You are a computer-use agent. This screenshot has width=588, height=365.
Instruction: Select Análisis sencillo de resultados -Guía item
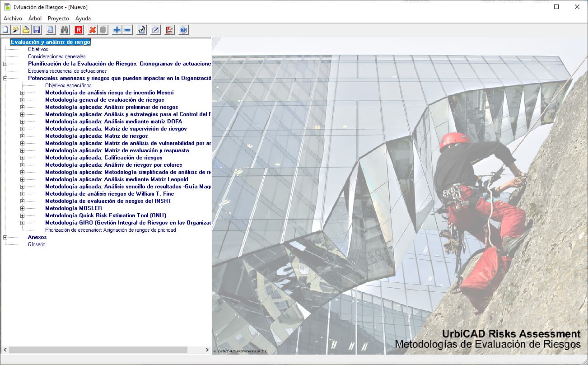(x=128, y=187)
